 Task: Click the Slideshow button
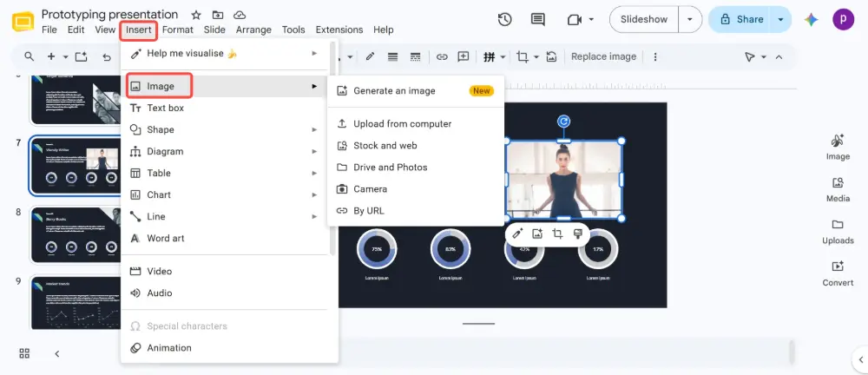point(644,19)
